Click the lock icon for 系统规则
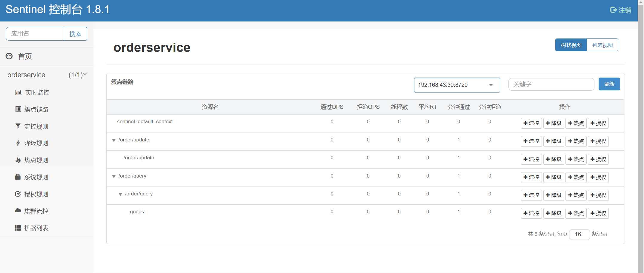This screenshot has width=644, height=273. click(18, 177)
